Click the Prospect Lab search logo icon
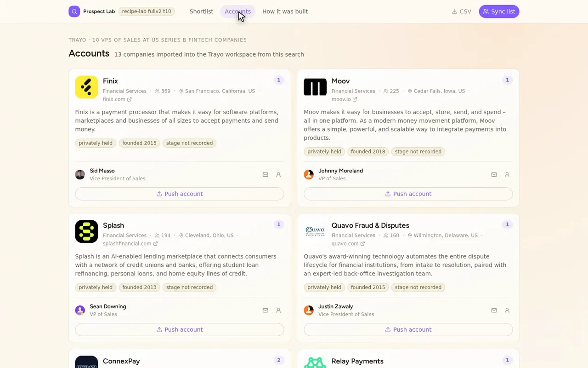588x368 pixels. [74, 11]
